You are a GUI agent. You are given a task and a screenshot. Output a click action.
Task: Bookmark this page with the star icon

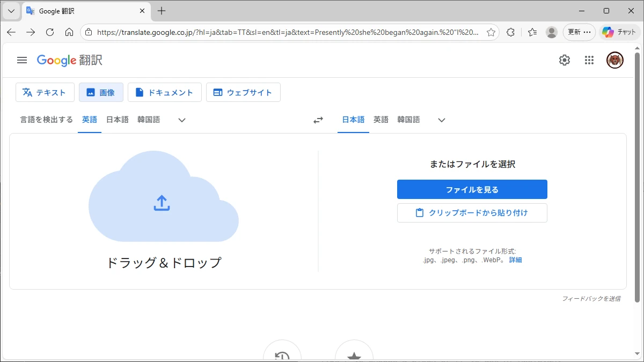[x=491, y=32]
